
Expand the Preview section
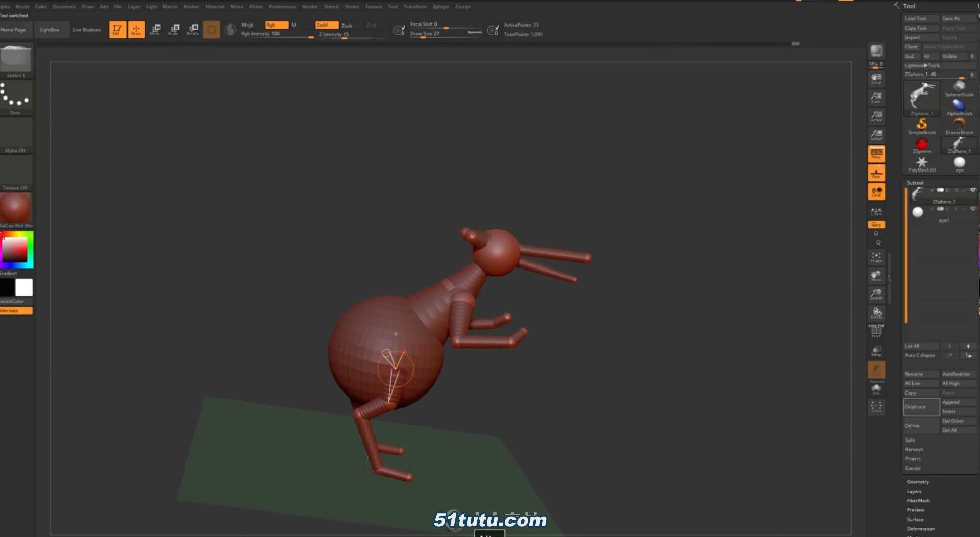(915, 510)
